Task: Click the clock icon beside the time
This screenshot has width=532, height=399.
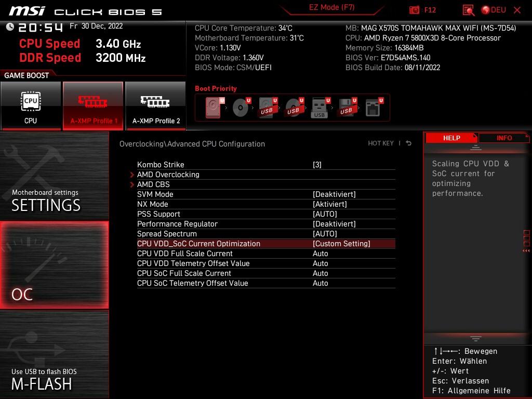Action: point(10,27)
